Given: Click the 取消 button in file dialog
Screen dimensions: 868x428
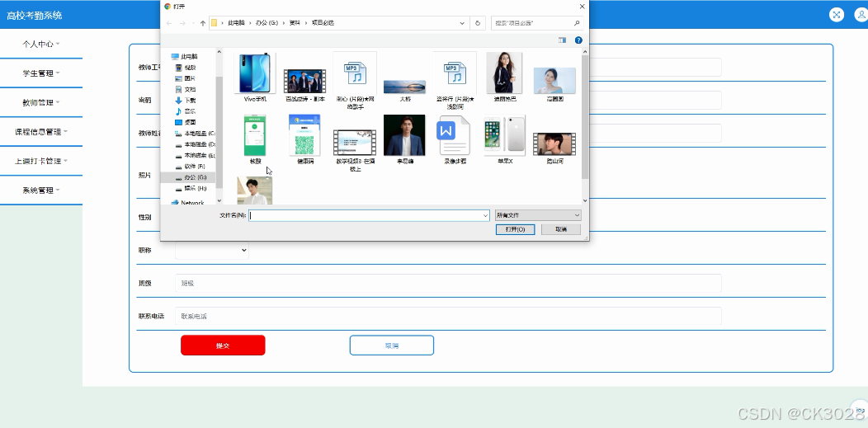Looking at the screenshot, I should coord(561,229).
